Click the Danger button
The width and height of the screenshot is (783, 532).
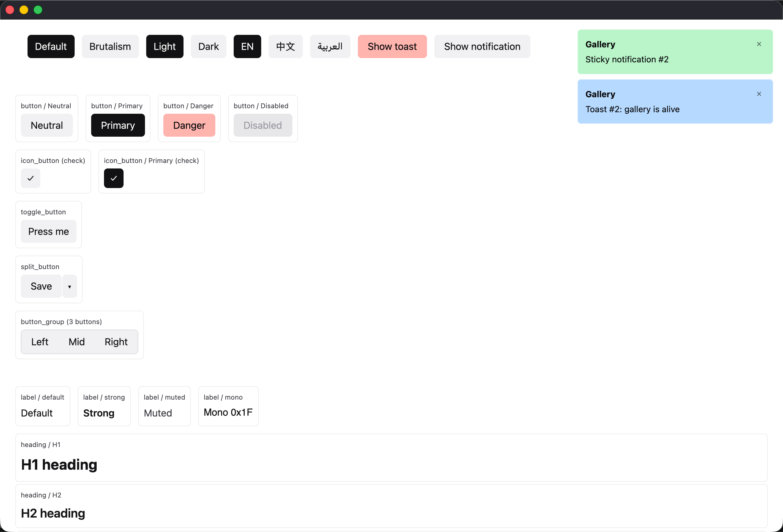[189, 125]
